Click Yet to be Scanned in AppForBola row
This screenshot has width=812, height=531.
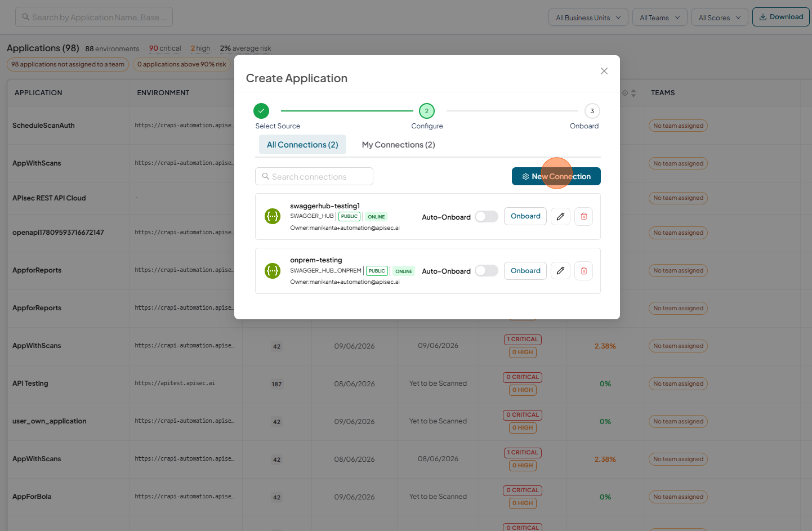point(438,497)
